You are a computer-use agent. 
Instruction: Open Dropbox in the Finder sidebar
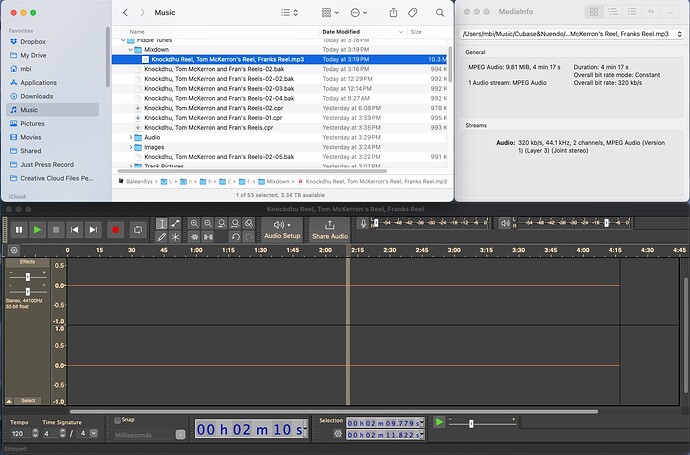pos(33,42)
